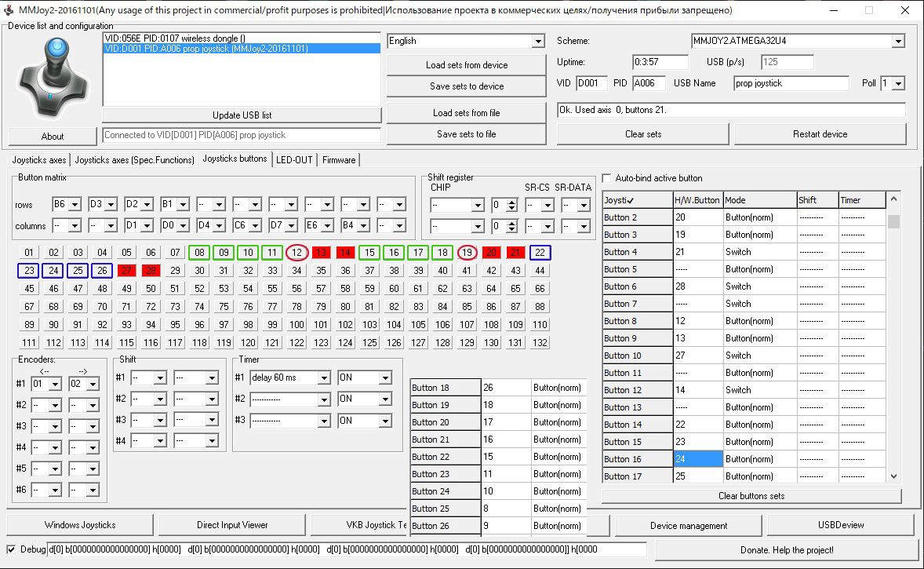Select red button indicator 13
924x569 pixels.
321,253
